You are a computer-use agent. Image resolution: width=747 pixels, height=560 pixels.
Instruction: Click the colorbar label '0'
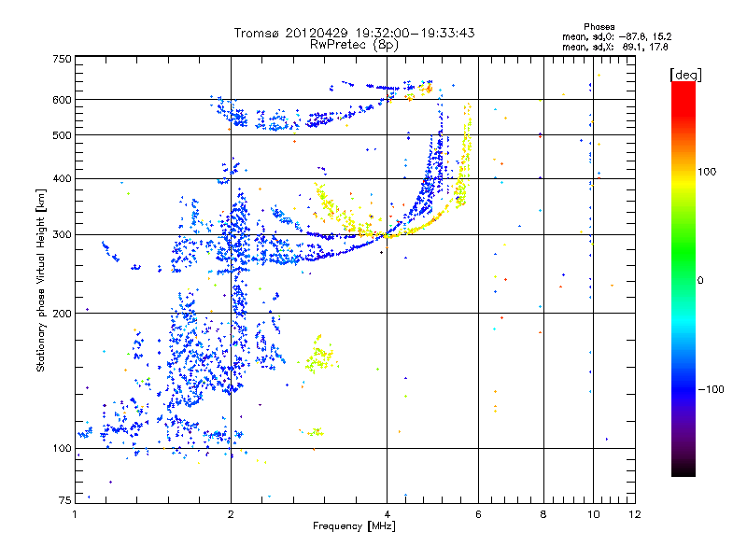(700, 280)
